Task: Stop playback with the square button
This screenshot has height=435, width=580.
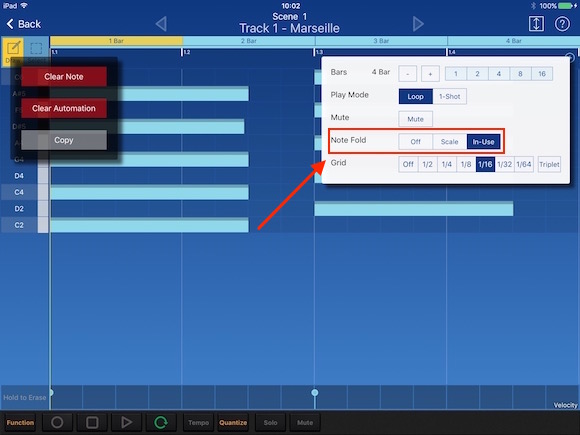Action: pos(92,422)
